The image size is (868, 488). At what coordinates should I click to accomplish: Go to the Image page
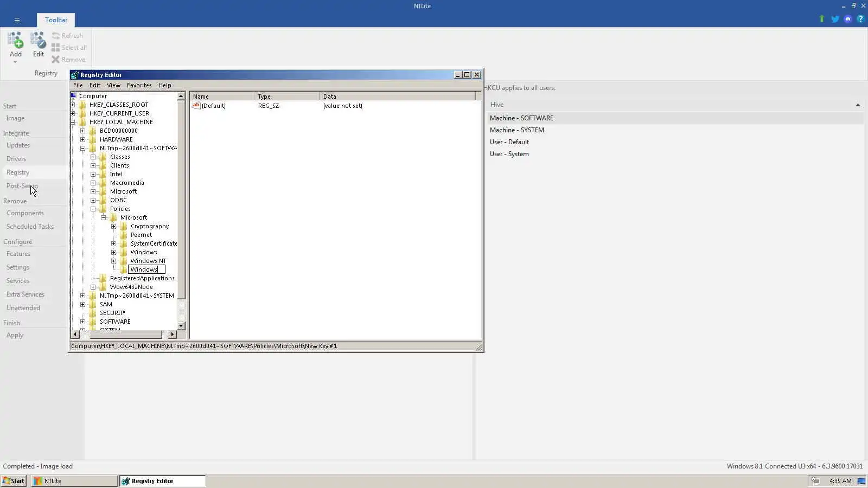pyautogui.click(x=15, y=118)
